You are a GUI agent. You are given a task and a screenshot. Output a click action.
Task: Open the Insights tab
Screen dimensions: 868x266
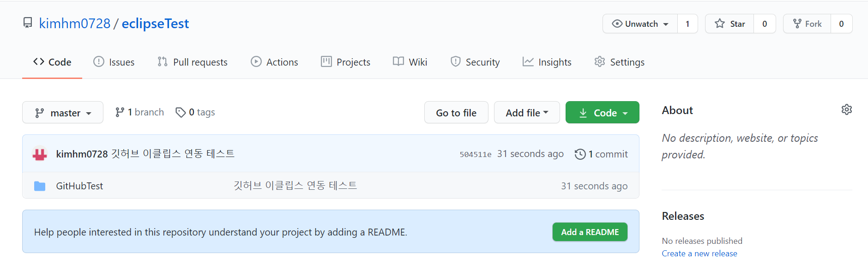point(547,62)
